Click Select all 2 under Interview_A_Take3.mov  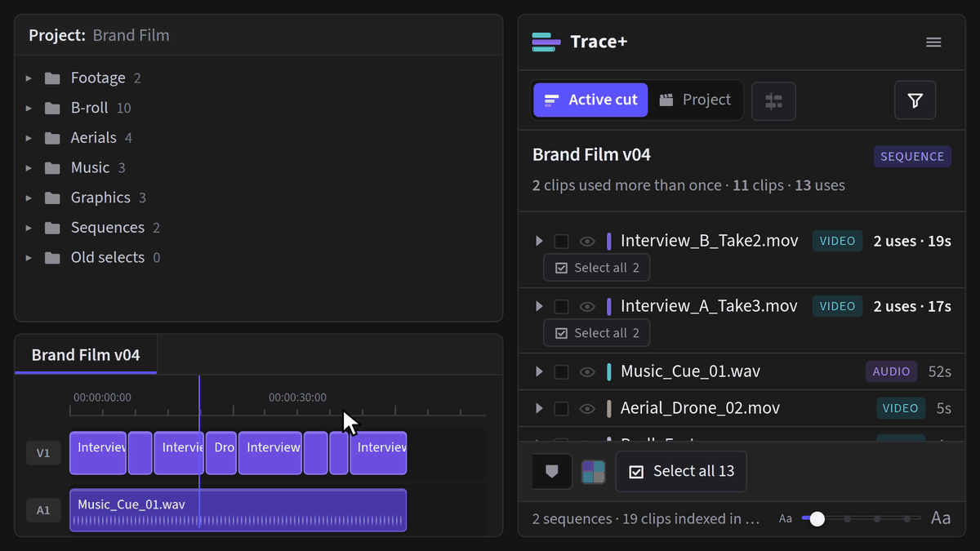coord(597,333)
